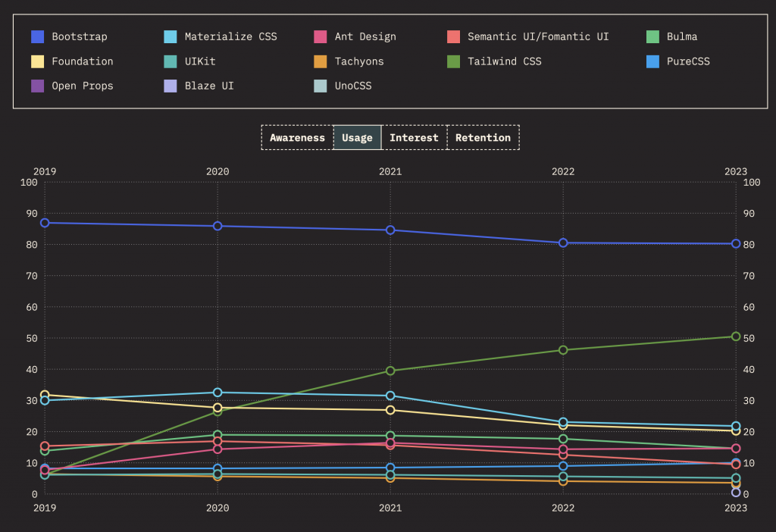Click Blaze UI's 2023 data point
776x532 pixels.
(736, 493)
